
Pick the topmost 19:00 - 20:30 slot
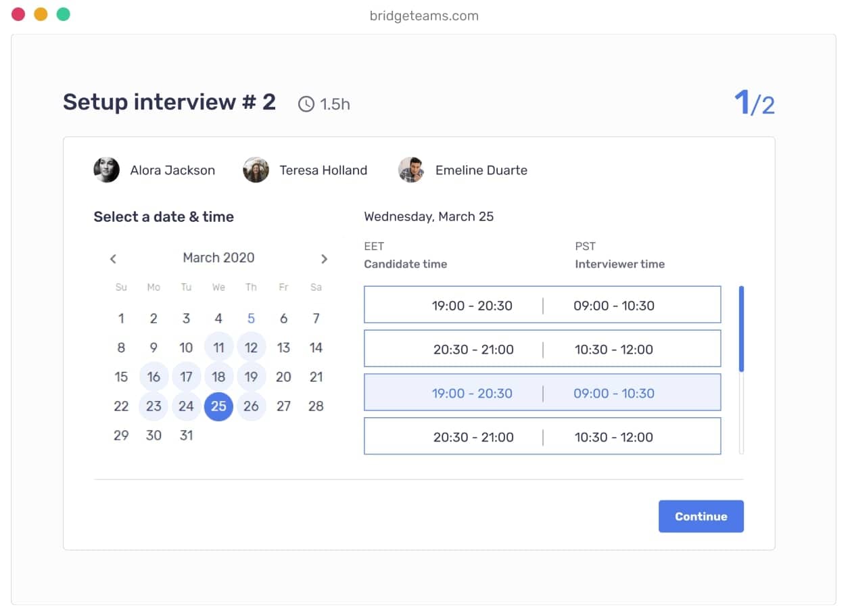542,305
